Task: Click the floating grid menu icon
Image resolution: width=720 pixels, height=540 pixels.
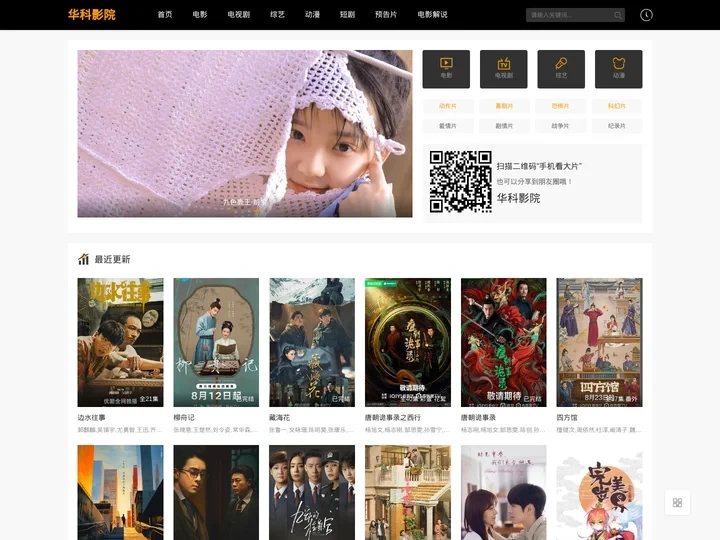Action: (x=677, y=502)
